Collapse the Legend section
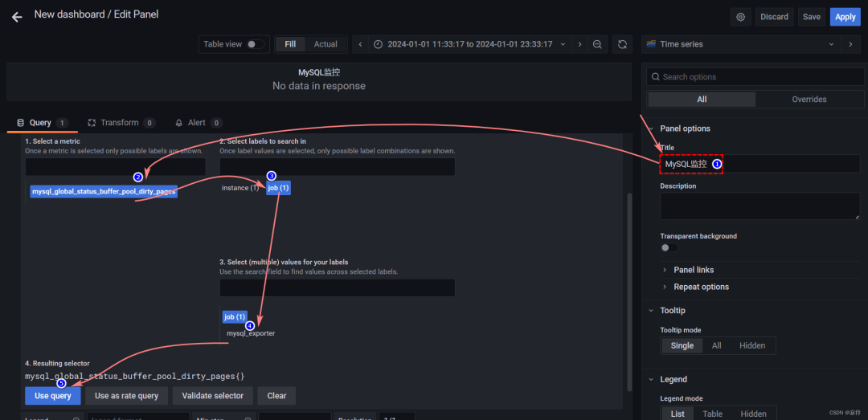The image size is (868, 420). pyautogui.click(x=651, y=379)
